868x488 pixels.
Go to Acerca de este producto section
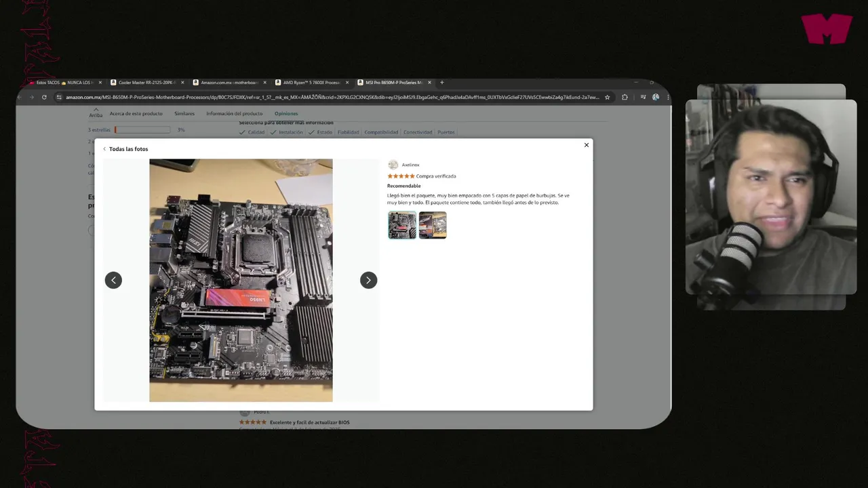pos(136,114)
